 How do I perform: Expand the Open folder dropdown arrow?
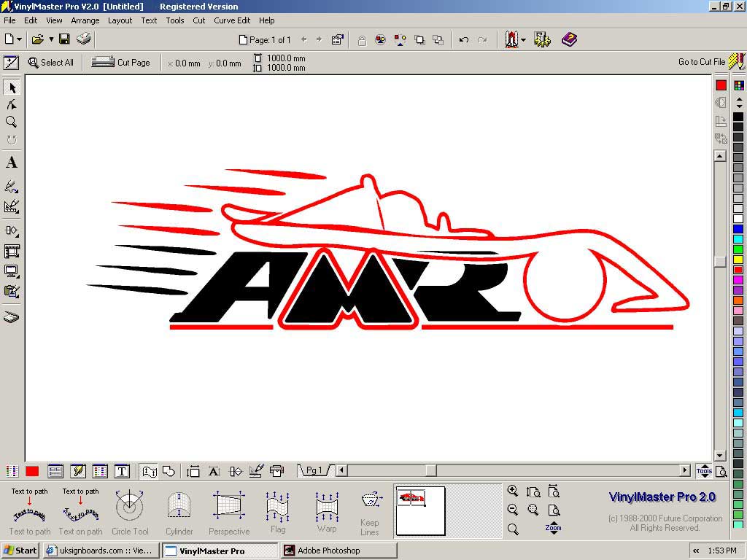click(x=51, y=40)
